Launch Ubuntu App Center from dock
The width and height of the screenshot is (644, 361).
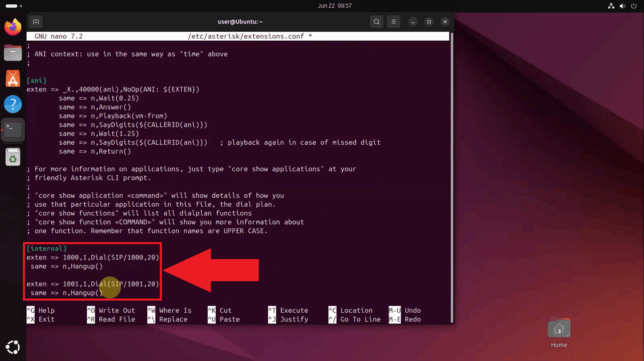coord(13,79)
